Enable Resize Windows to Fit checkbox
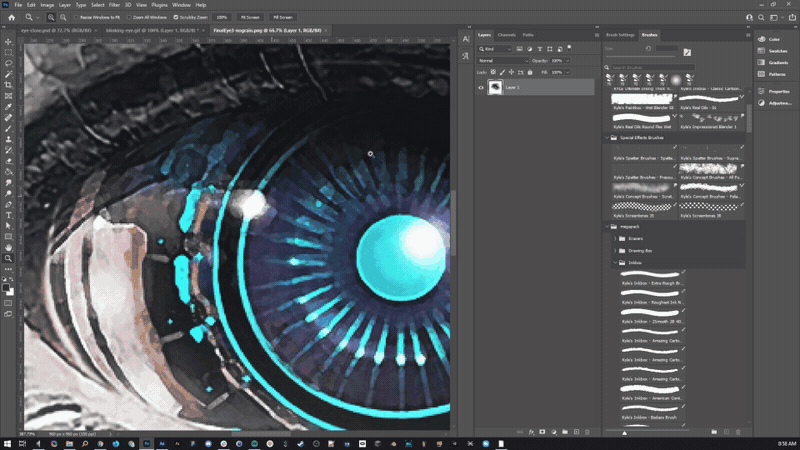800x450 pixels. coord(77,17)
